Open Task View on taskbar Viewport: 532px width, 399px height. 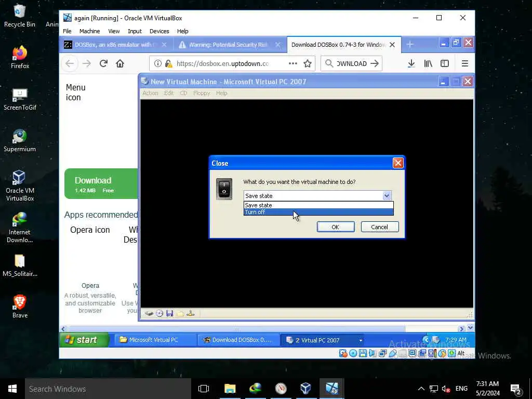pyautogui.click(x=204, y=389)
